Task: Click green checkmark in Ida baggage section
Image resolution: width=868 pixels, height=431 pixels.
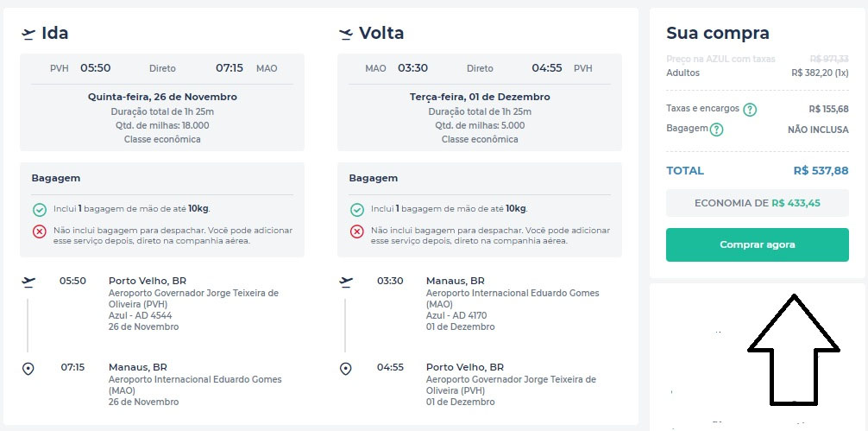Action: tap(39, 210)
